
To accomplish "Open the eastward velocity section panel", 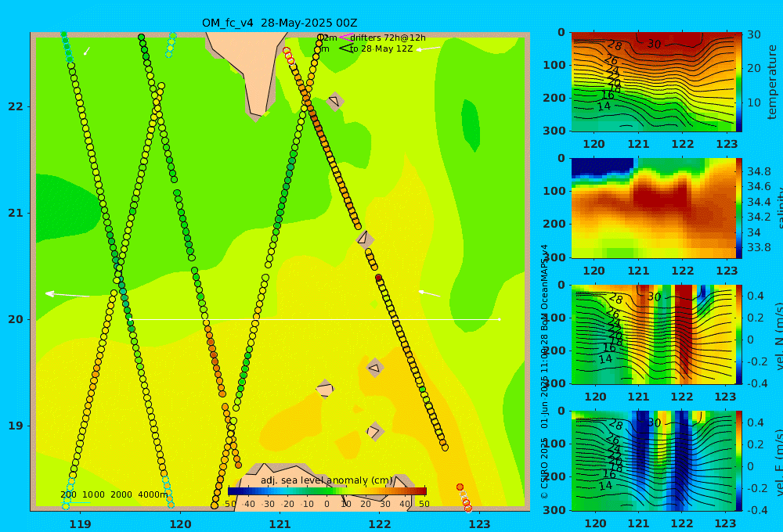I will click(x=653, y=461).
